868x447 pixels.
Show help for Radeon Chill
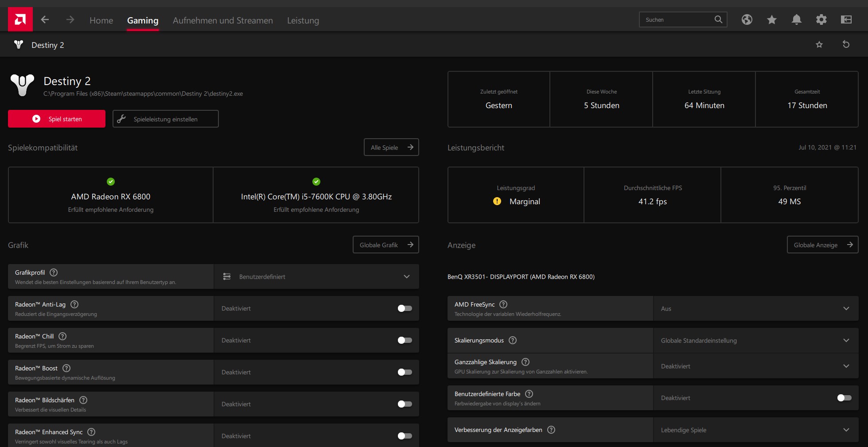click(x=62, y=336)
